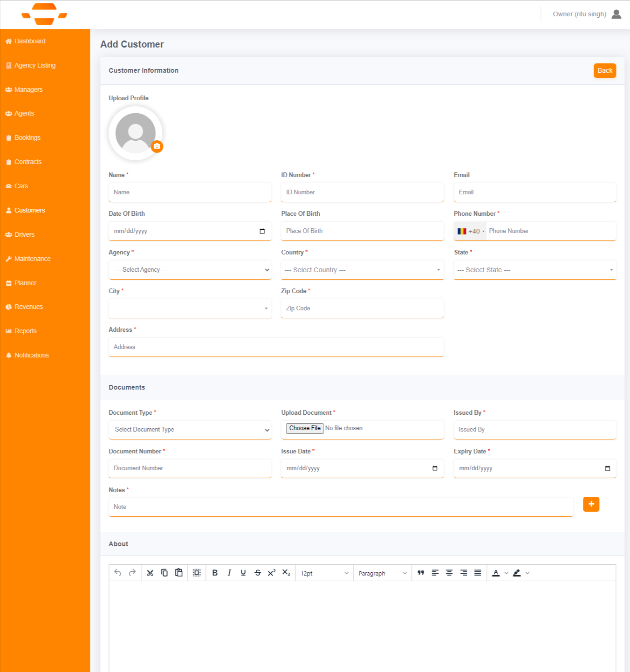This screenshot has width=630, height=672.
Task: Toggle underline formatting in editor
Action: click(x=243, y=573)
